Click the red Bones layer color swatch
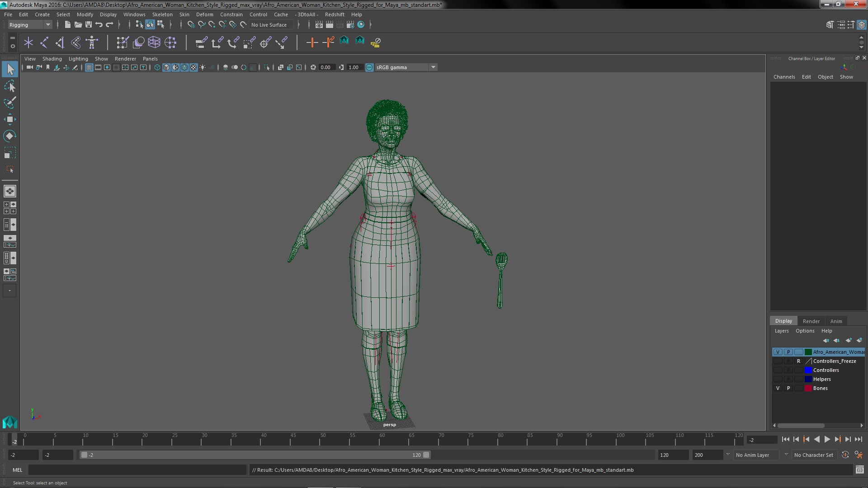This screenshot has width=868, height=488. (808, 388)
